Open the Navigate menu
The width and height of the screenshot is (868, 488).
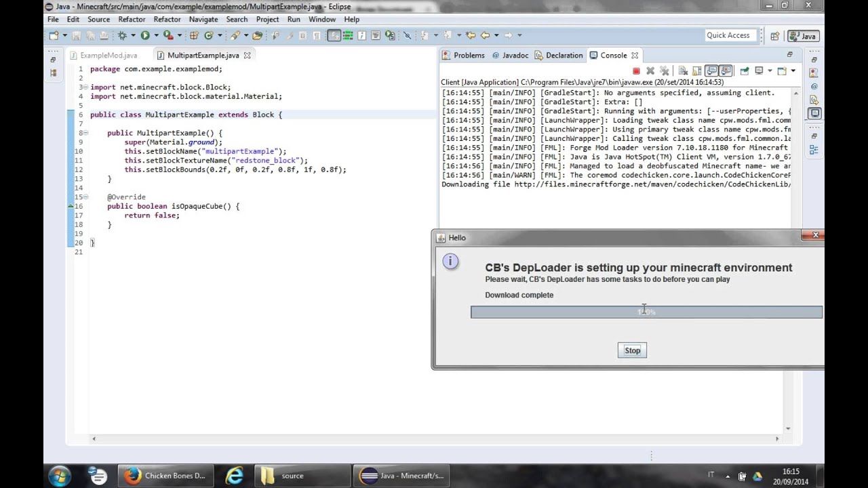tap(203, 20)
